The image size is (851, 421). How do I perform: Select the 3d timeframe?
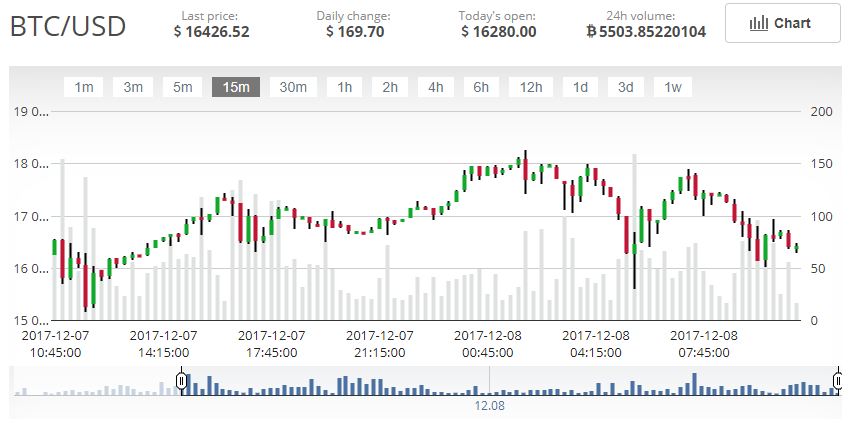[x=626, y=87]
